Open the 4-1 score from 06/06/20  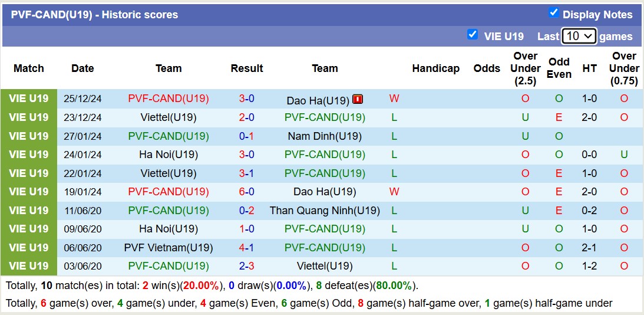click(246, 248)
